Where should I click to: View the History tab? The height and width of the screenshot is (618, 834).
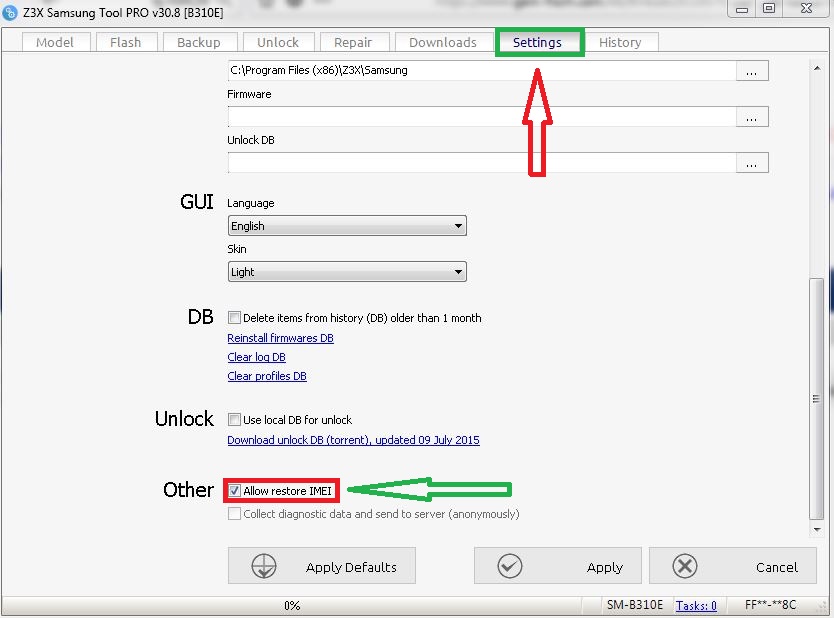point(620,43)
